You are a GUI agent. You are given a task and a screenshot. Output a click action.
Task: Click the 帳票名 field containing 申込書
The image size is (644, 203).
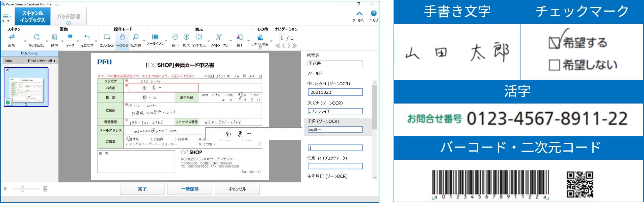pyautogui.click(x=335, y=63)
